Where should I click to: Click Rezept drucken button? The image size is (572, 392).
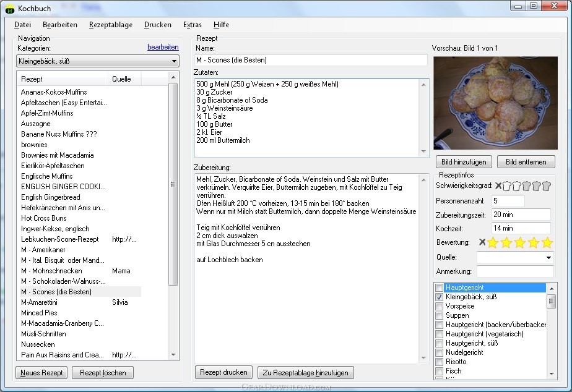coord(223,372)
